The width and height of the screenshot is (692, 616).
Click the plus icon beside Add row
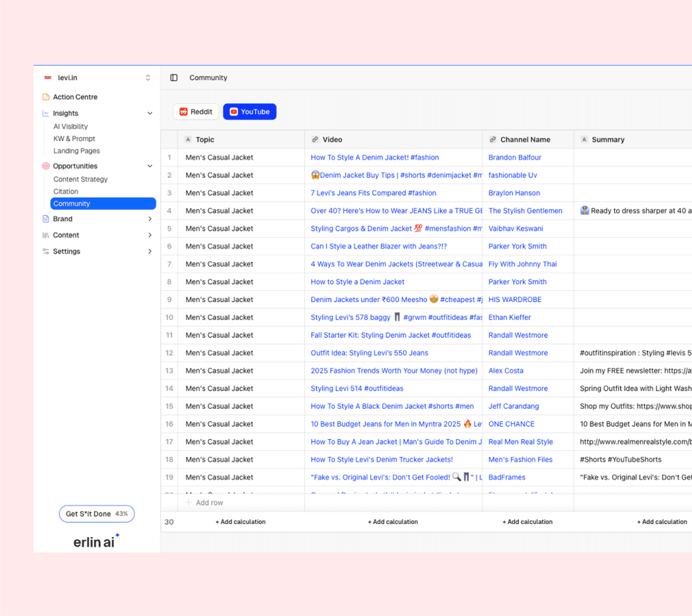pyautogui.click(x=188, y=503)
